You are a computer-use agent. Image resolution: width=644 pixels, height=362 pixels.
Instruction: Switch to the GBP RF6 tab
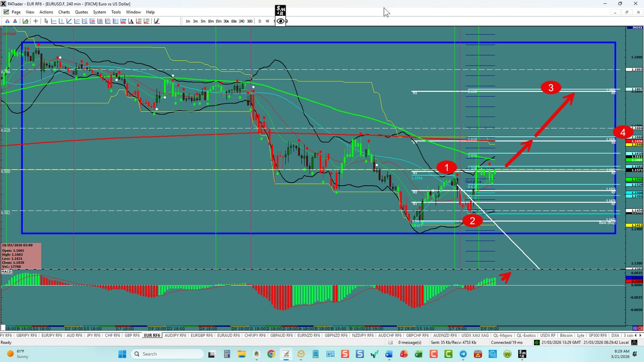tap(132, 335)
